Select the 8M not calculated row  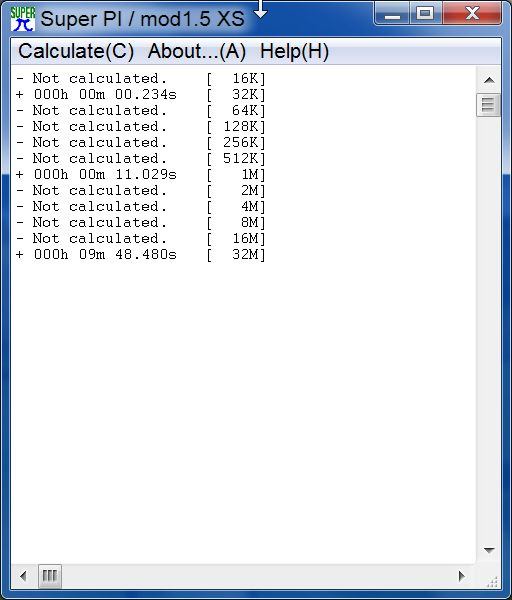click(x=141, y=222)
